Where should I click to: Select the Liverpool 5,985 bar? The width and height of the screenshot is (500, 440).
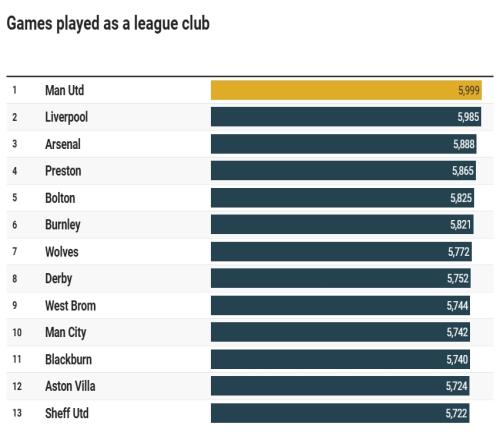(x=346, y=117)
